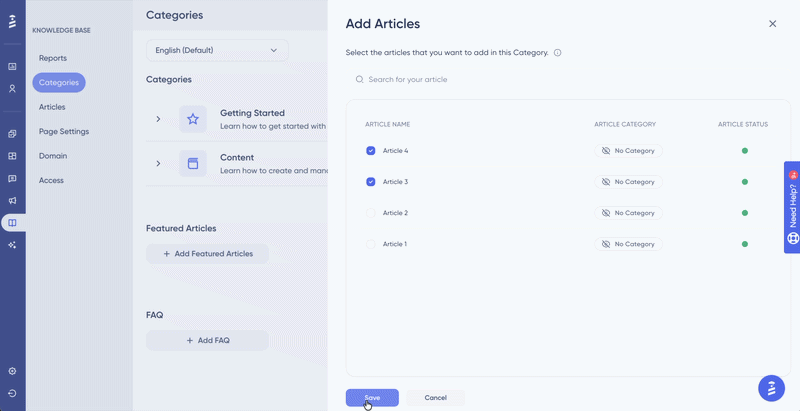This screenshot has width=800, height=411.
Task: Open the settings gear icon
Action: point(13,371)
